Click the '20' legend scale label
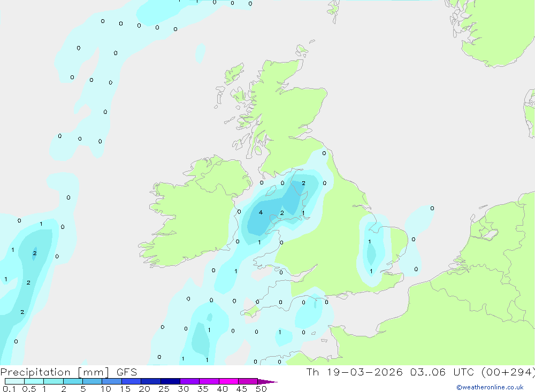 tap(144, 389)
